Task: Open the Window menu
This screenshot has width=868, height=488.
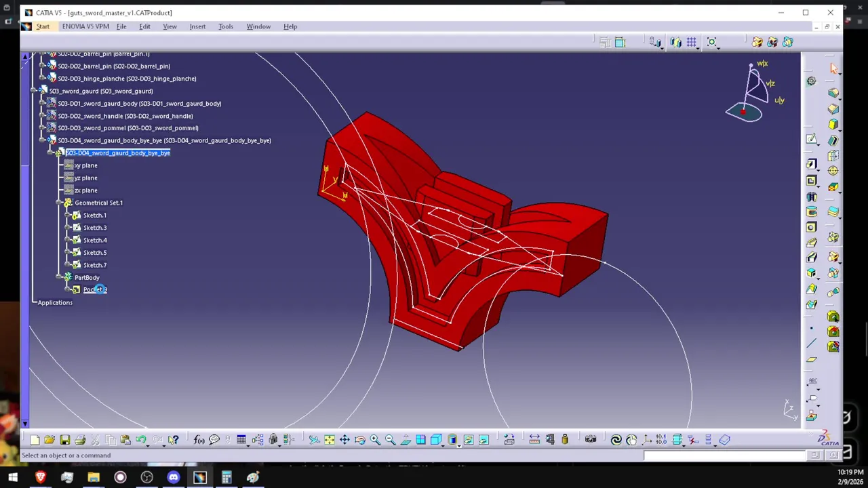Action: [x=258, y=26]
